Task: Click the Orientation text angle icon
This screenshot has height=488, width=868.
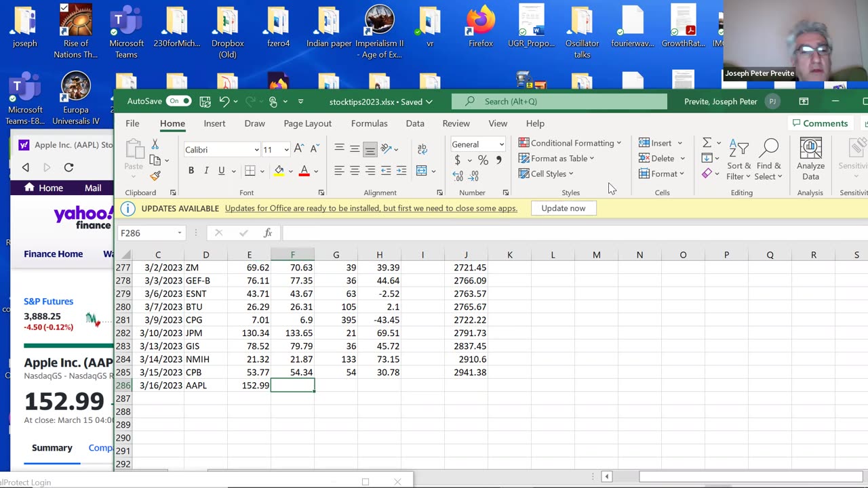Action: coord(386,149)
